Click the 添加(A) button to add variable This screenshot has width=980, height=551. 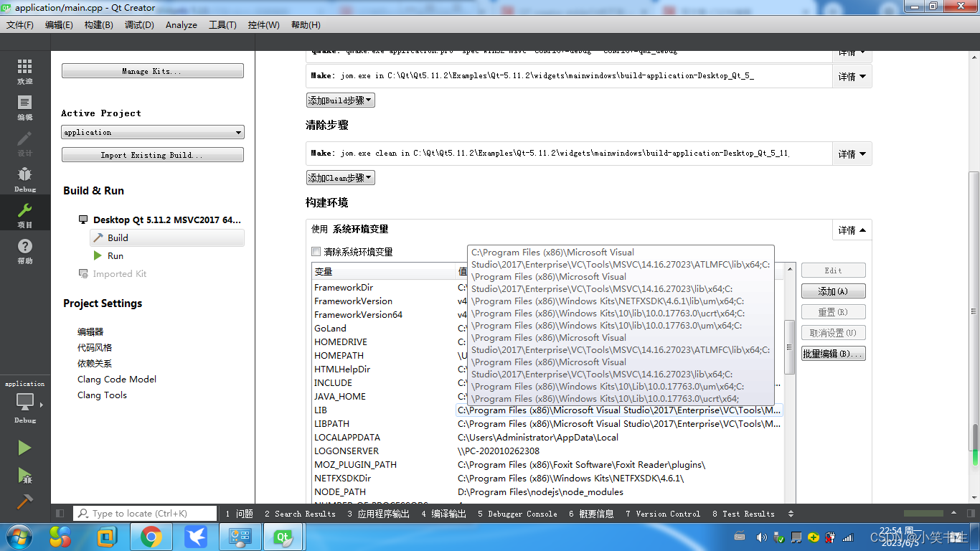[x=833, y=291]
